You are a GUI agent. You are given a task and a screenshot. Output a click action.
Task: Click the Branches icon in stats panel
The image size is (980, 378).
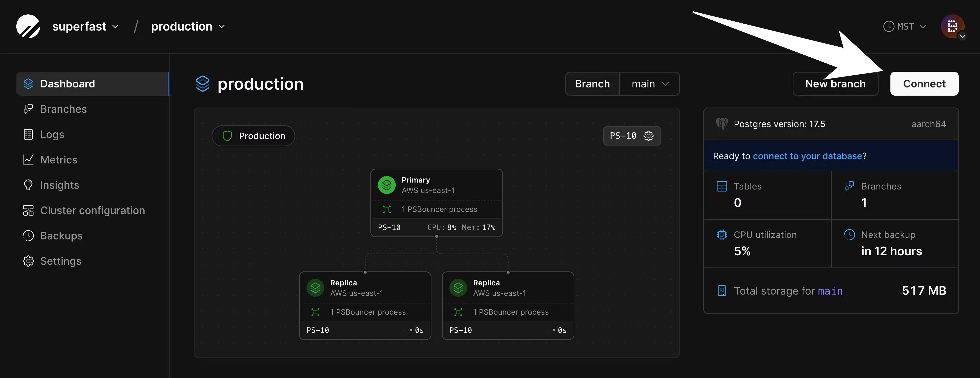coord(849,186)
